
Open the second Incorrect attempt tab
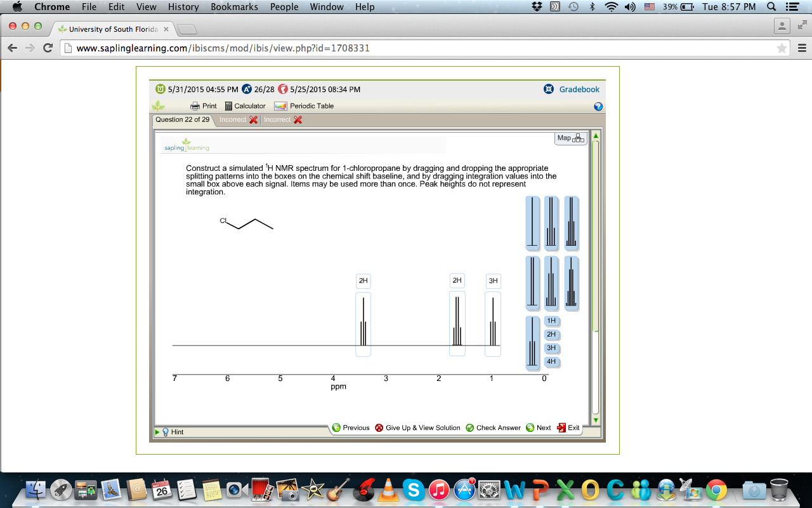283,119
